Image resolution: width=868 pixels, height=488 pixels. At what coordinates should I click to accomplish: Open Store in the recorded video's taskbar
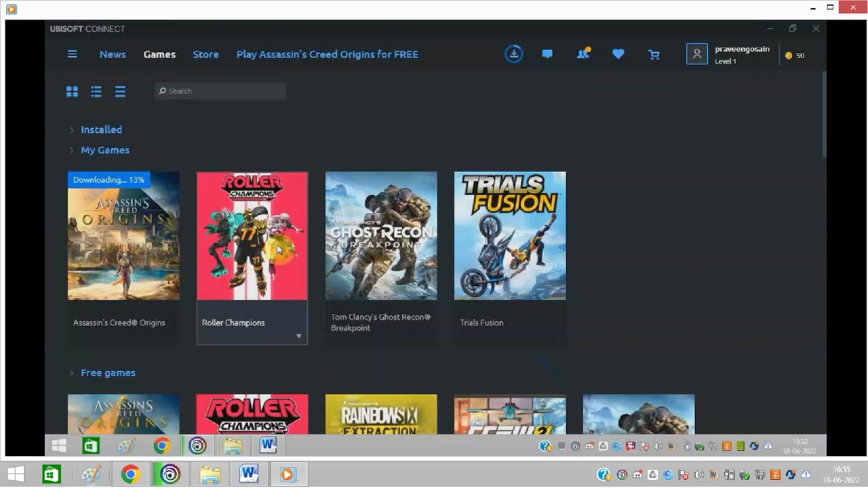tap(91, 445)
